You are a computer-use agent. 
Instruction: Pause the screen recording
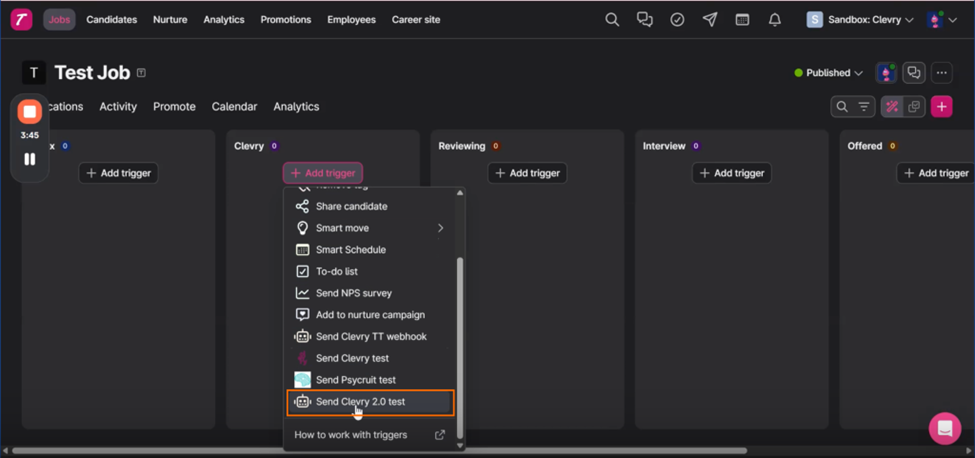pyautogui.click(x=30, y=159)
